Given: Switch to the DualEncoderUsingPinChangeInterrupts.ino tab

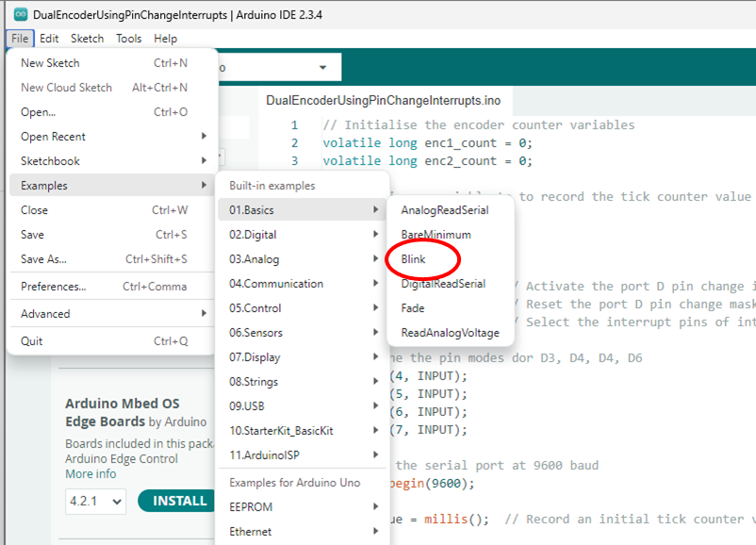Looking at the screenshot, I should click(x=383, y=100).
